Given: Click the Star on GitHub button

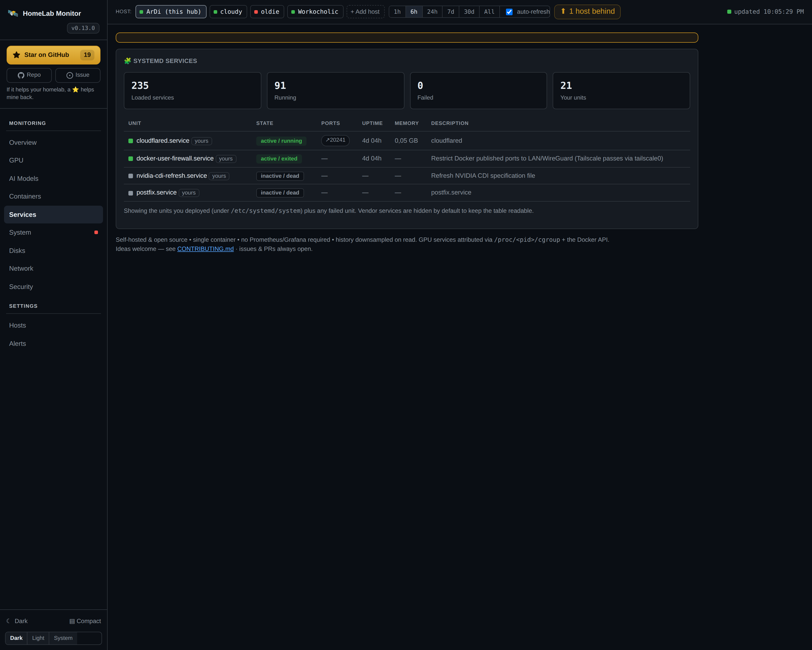Looking at the screenshot, I should pyautogui.click(x=54, y=55).
